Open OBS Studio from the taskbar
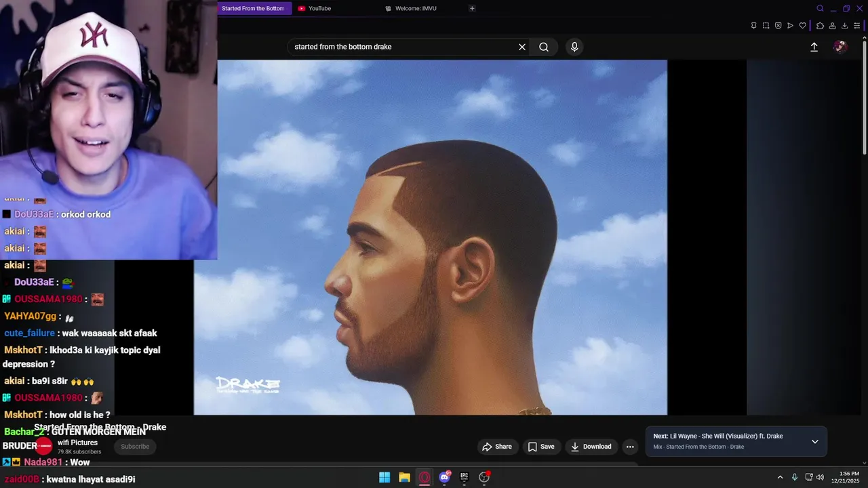Screen dimensions: 868x488 (484, 477)
